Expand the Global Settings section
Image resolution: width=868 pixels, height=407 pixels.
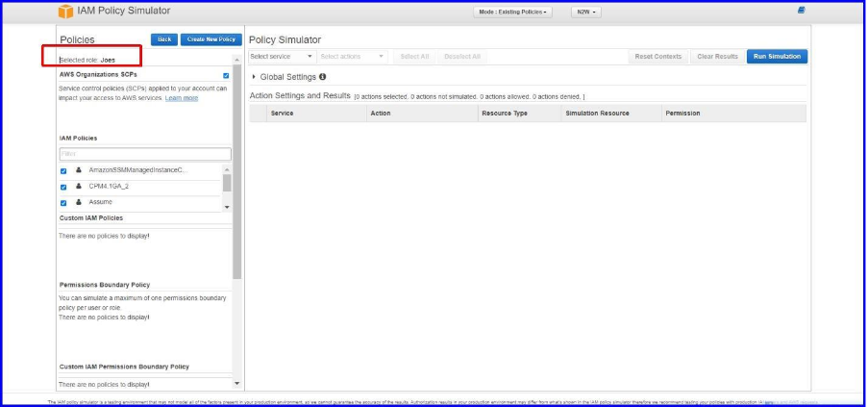[x=254, y=77]
